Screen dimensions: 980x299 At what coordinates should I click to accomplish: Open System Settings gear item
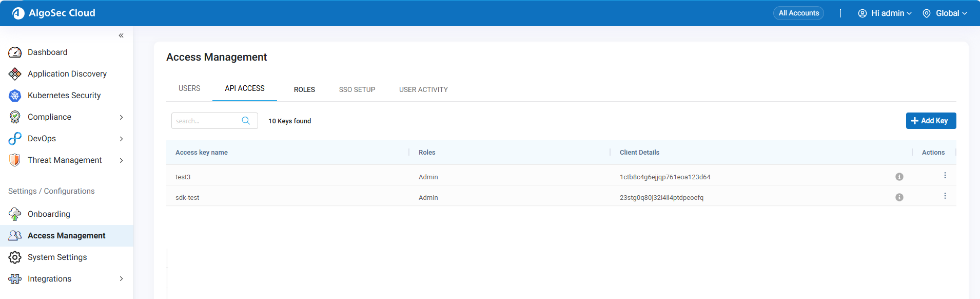click(x=57, y=257)
